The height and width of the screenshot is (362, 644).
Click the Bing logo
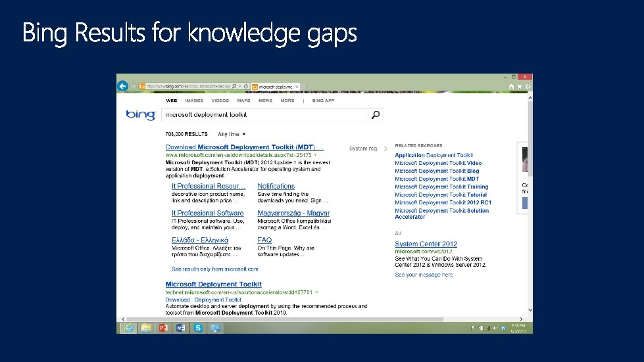coord(141,115)
